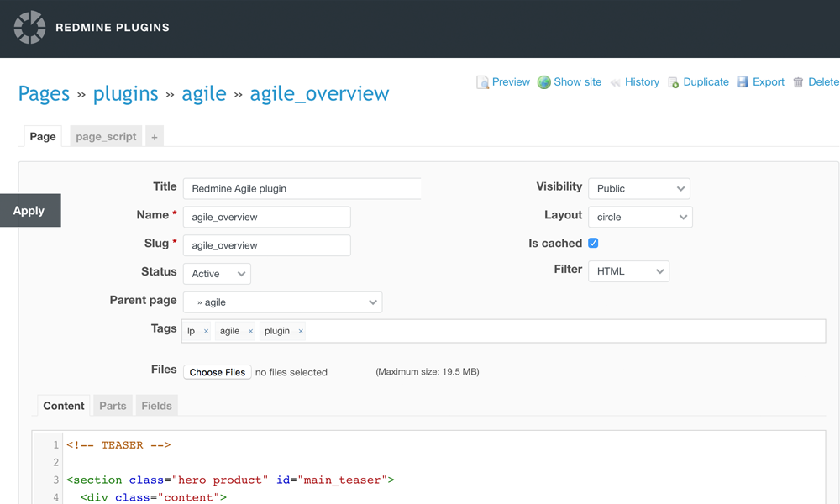Click the Export disk icon

pyautogui.click(x=743, y=82)
